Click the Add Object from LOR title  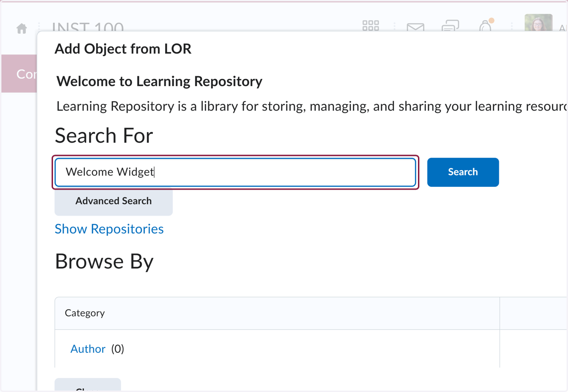pyautogui.click(x=123, y=49)
